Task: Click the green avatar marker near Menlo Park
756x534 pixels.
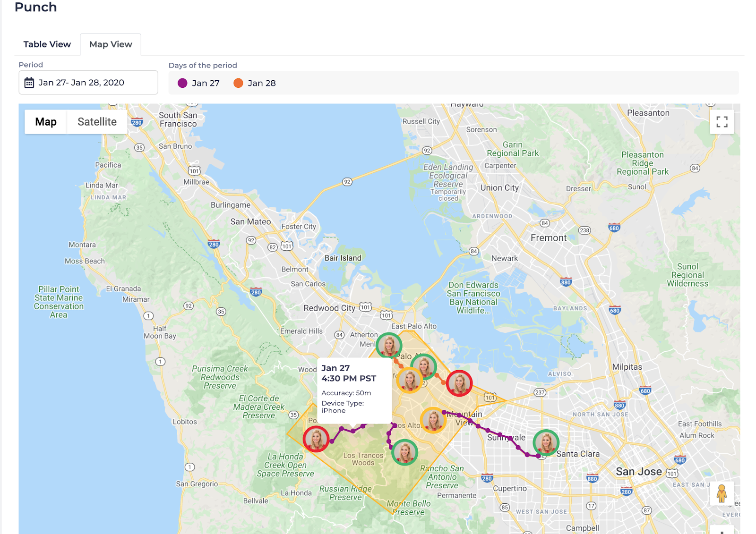Action: click(389, 346)
